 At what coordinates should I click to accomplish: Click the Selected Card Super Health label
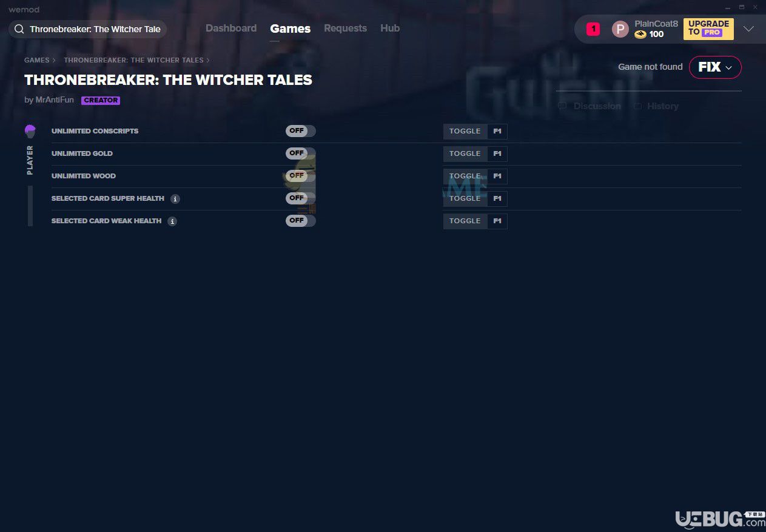[x=108, y=198]
